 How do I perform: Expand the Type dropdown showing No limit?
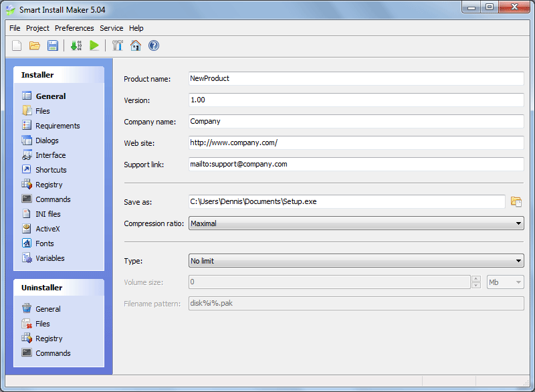coord(518,261)
